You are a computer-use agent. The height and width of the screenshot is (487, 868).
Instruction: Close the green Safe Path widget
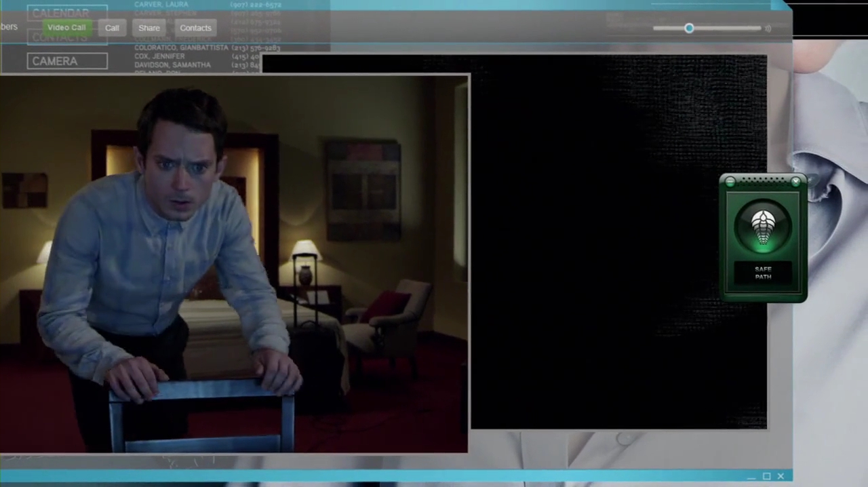point(795,181)
